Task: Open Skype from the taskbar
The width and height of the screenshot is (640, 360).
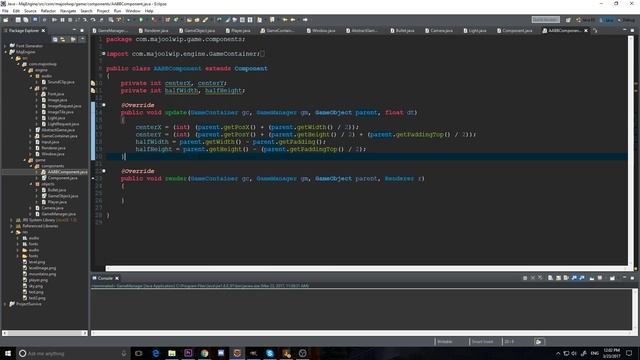Action: (270, 353)
